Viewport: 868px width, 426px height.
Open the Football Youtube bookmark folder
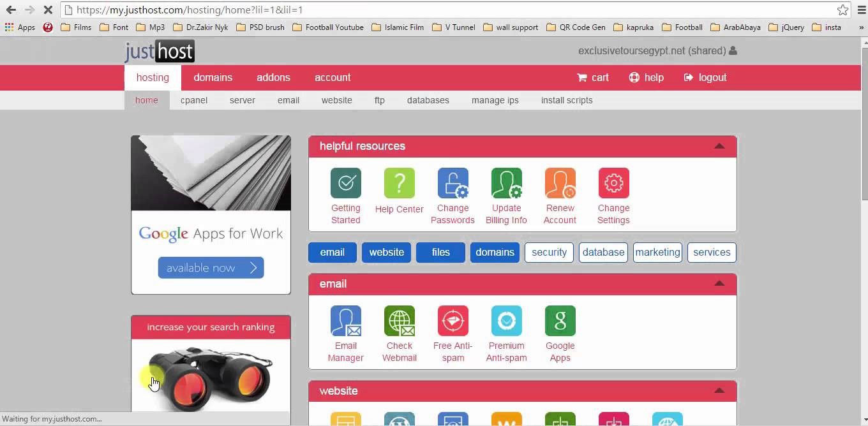pos(328,27)
